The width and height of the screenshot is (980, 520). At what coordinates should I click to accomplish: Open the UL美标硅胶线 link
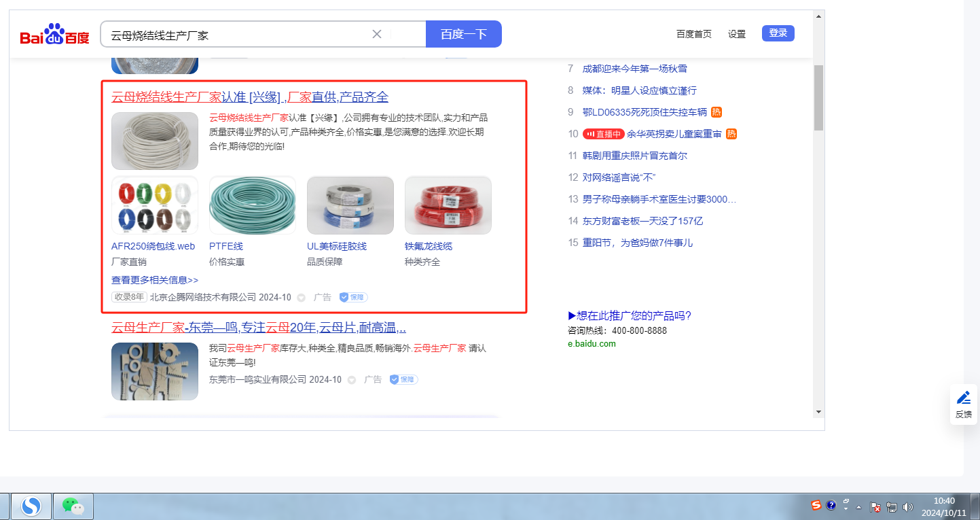337,246
